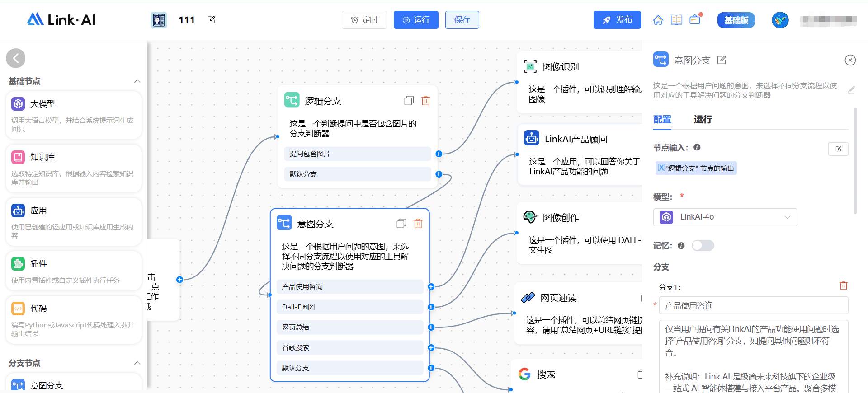Click the back arrow circle button
868x393 pixels.
(16, 58)
